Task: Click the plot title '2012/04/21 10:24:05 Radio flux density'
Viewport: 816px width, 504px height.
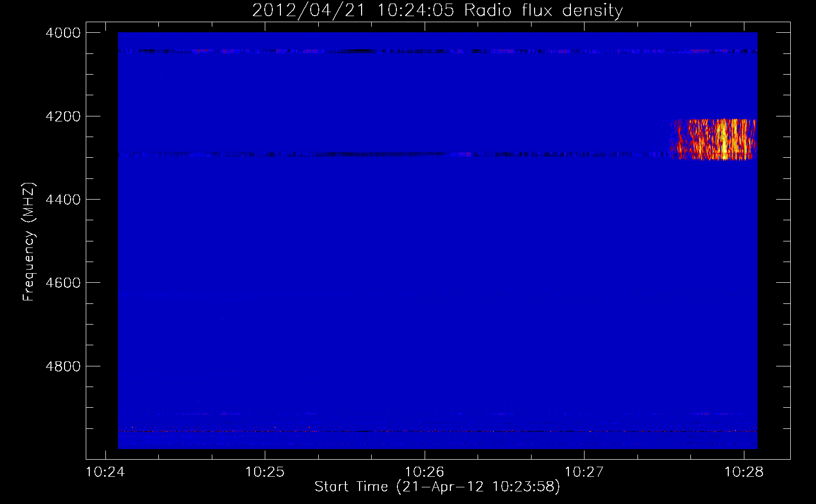Action: tap(437, 10)
